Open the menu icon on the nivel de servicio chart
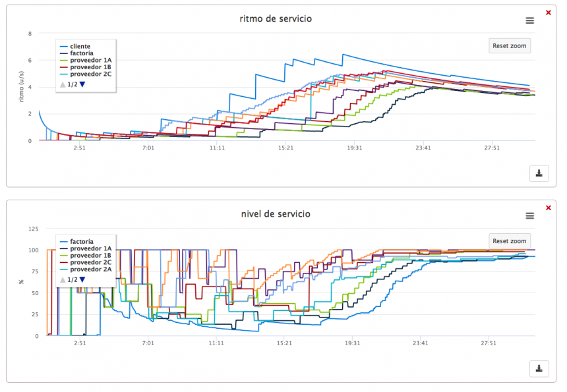This screenshot has width=567, height=392. click(x=529, y=215)
